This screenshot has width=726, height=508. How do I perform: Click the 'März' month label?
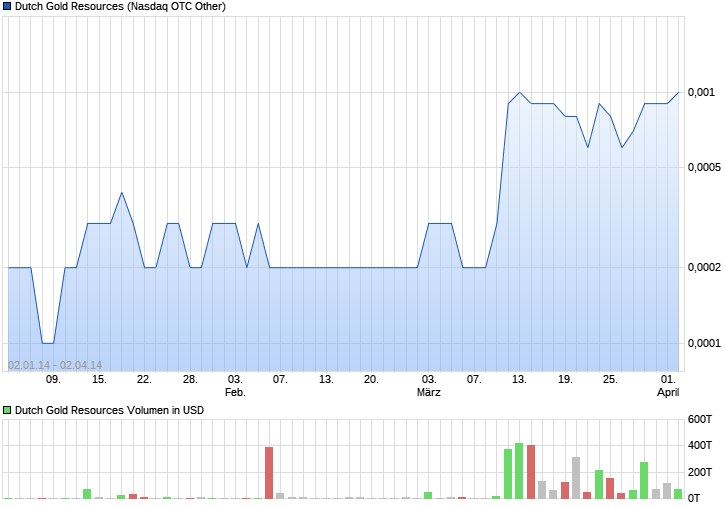429,393
